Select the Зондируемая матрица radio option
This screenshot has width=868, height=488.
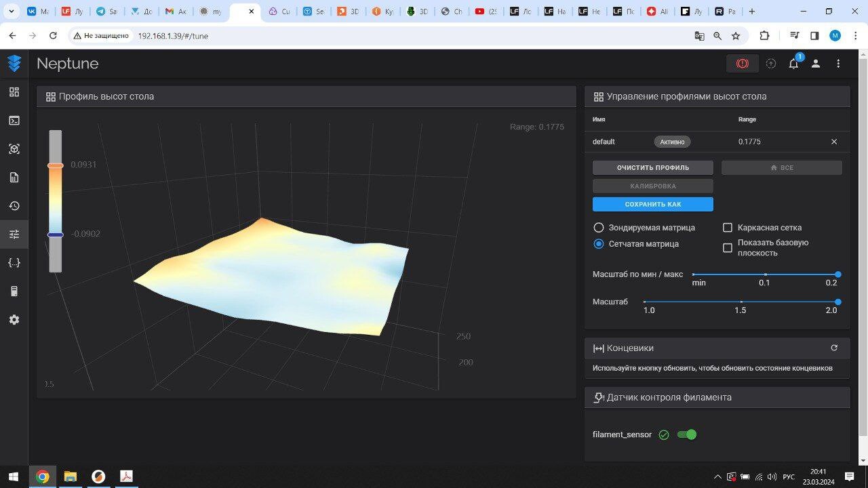click(599, 228)
